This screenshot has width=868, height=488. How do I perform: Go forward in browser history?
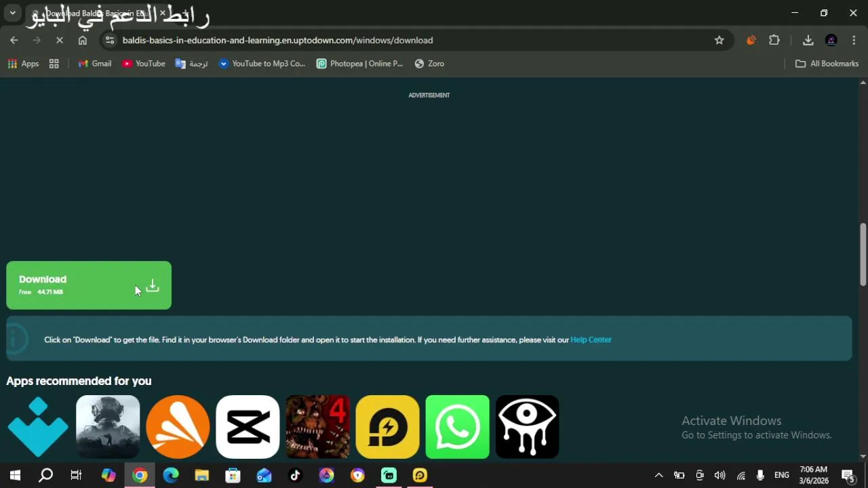pos(37,40)
